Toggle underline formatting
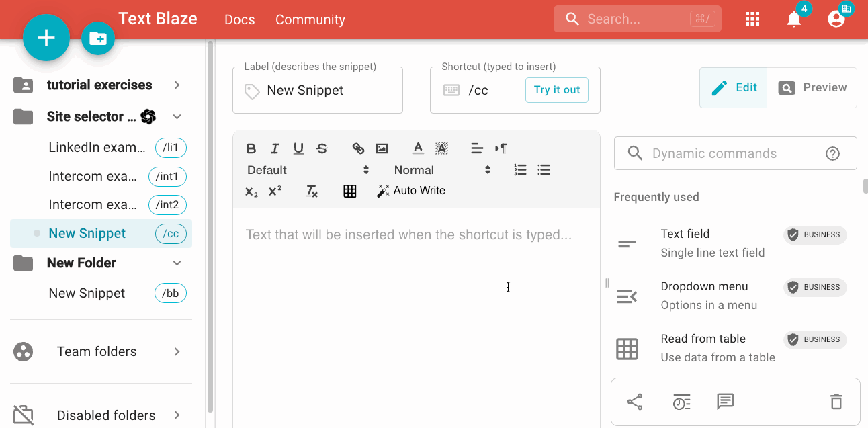 [299, 148]
